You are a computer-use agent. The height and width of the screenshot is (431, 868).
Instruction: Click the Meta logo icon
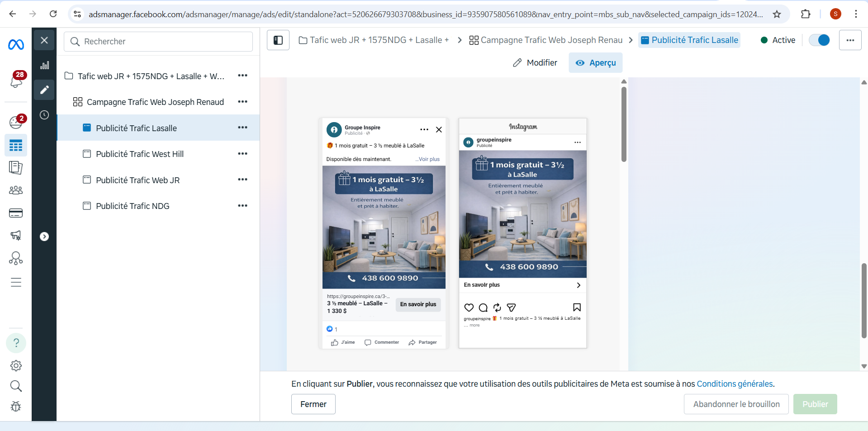coord(16,44)
